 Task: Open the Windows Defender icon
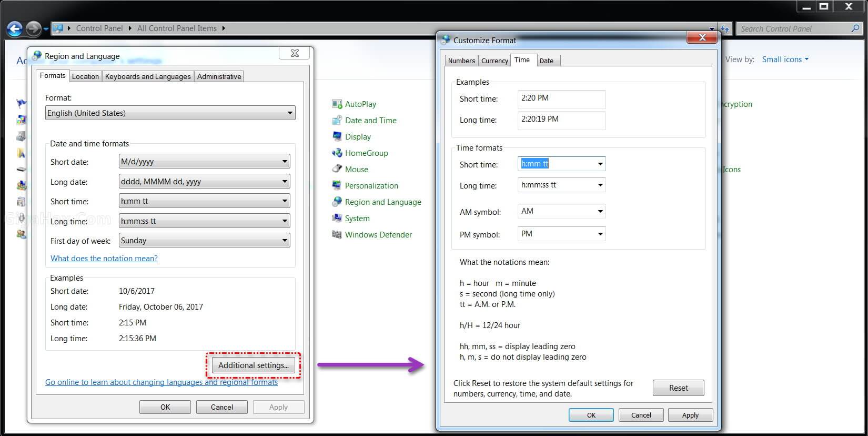(x=337, y=235)
